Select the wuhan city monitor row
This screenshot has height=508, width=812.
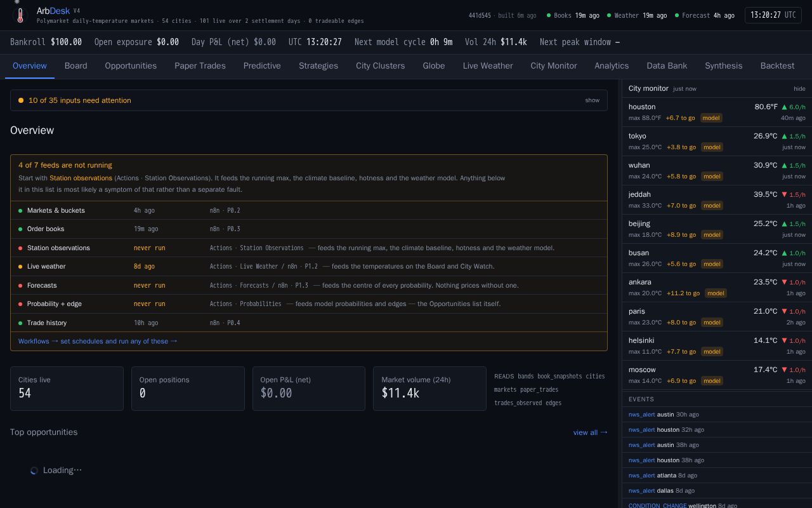pyautogui.click(x=717, y=171)
